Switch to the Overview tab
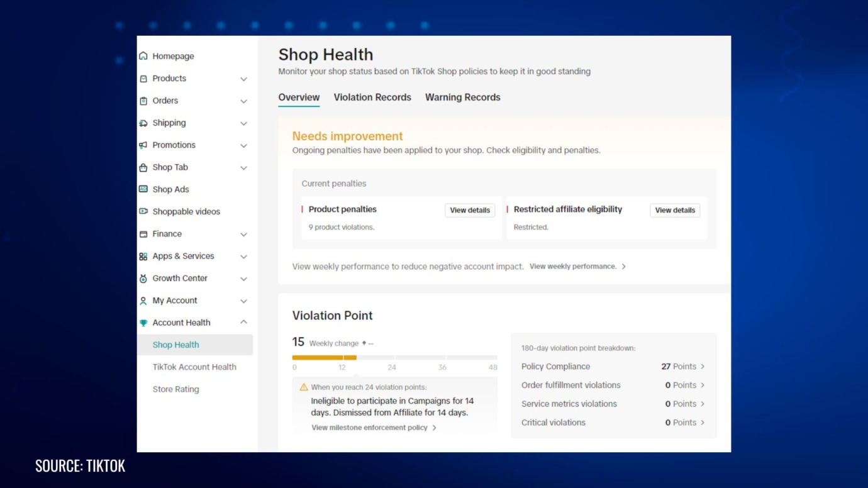Image resolution: width=868 pixels, height=488 pixels. [299, 97]
